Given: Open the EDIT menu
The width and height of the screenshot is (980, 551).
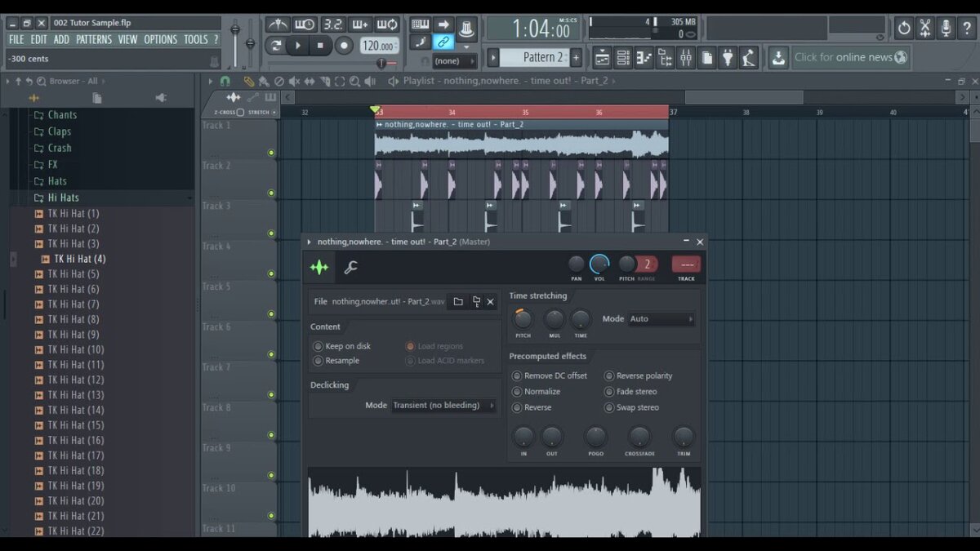Looking at the screenshot, I should (38, 39).
